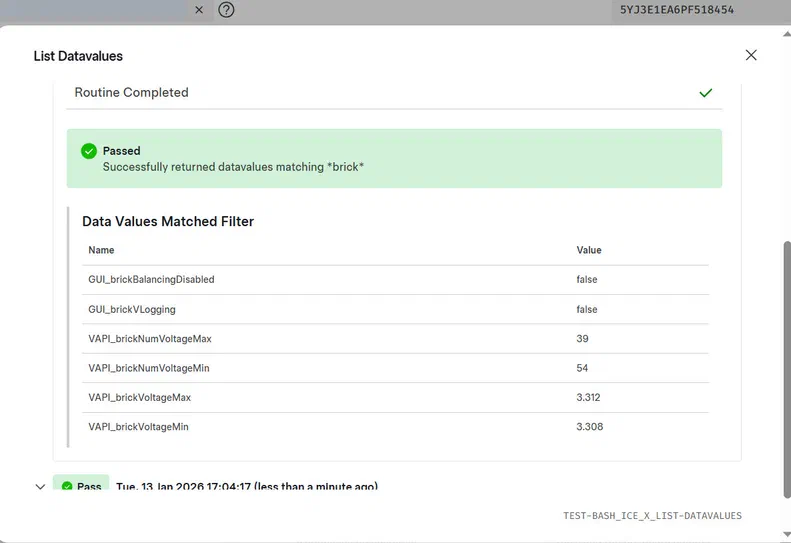Click the Name column header
The image size is (791, 543).
pos(101,250)
